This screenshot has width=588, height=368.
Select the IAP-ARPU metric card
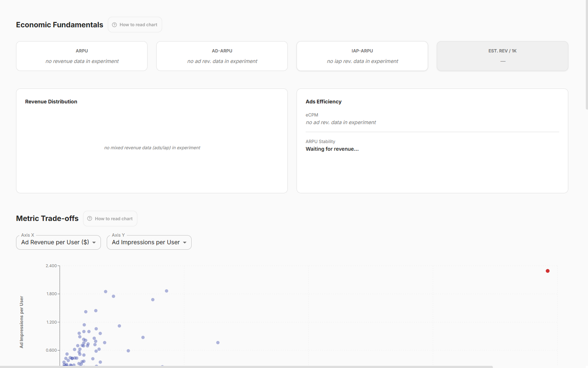click(x=362, y=56)
